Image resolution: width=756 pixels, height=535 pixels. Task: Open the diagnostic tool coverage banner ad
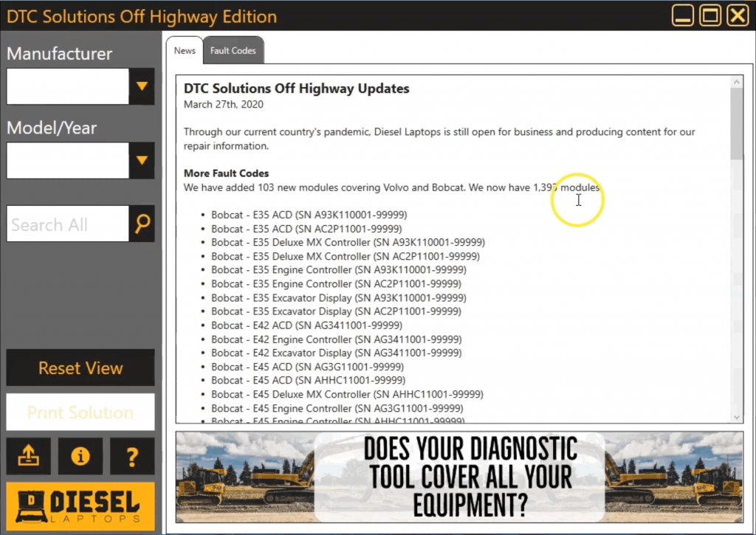459,477
